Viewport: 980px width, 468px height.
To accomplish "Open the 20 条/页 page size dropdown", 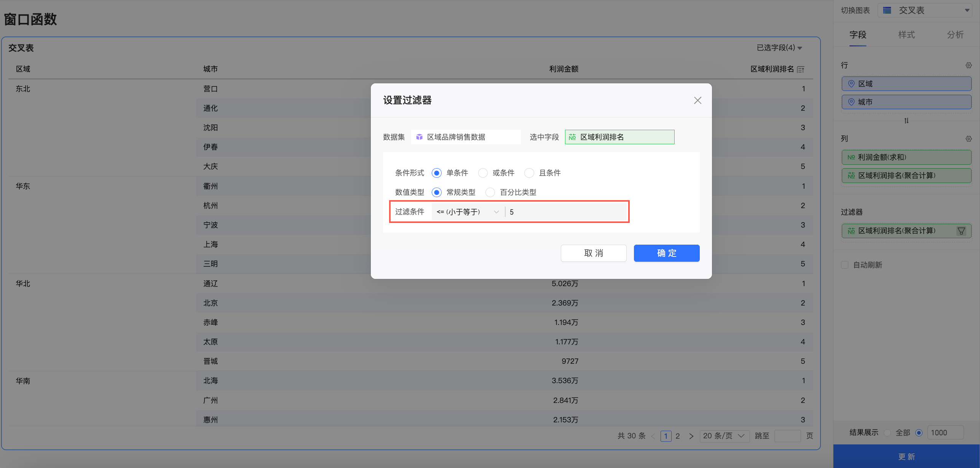I will (x=724, y=436).
